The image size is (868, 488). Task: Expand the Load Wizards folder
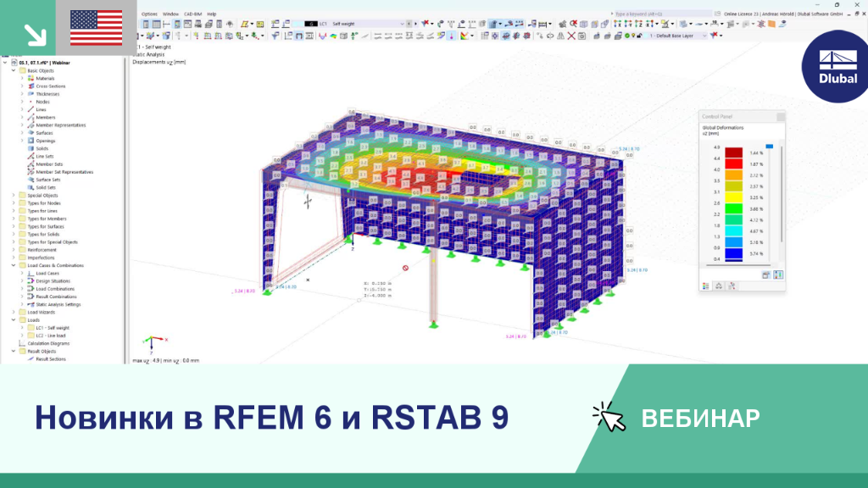pyautogui.click(x=14, y=312)
